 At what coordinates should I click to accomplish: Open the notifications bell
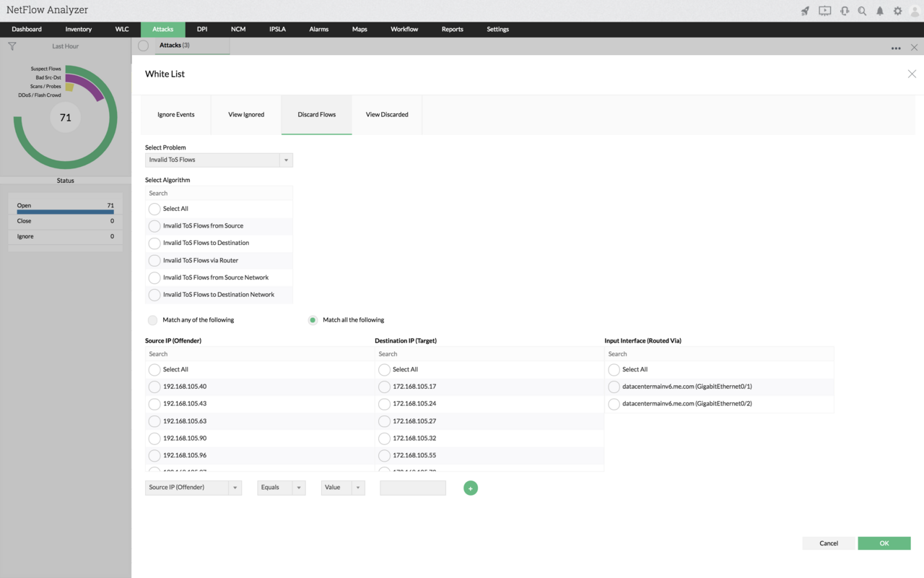tap(880, 11)
